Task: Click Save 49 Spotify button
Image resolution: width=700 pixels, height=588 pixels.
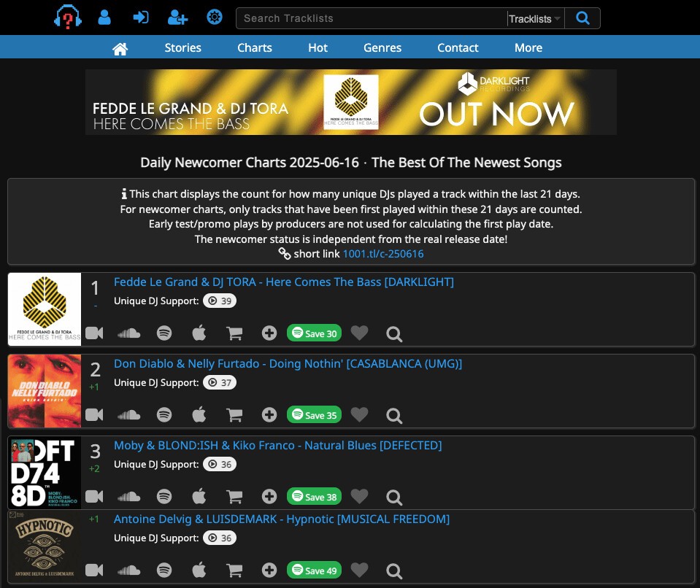Action: pyautogui.click(x=315, y=570)
